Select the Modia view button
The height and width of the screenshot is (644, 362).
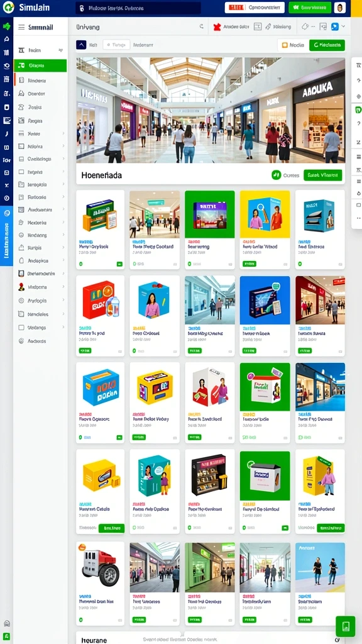pos(292,45)
